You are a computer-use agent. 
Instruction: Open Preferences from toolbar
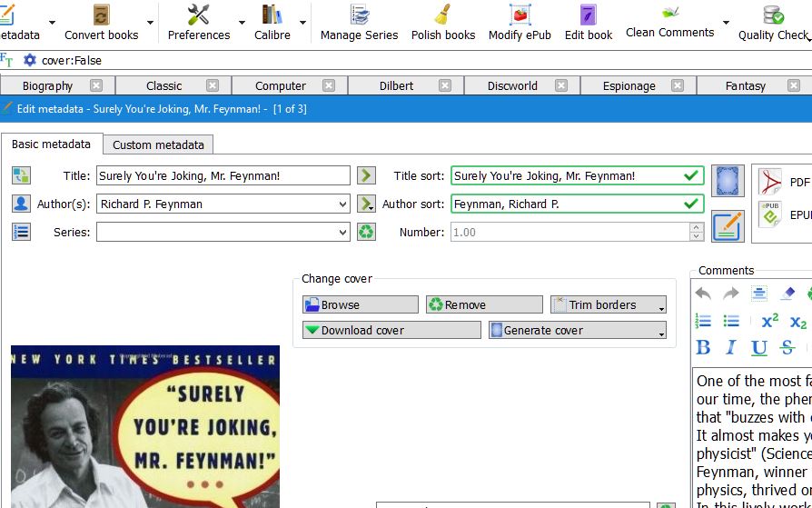tap(198, 23)
